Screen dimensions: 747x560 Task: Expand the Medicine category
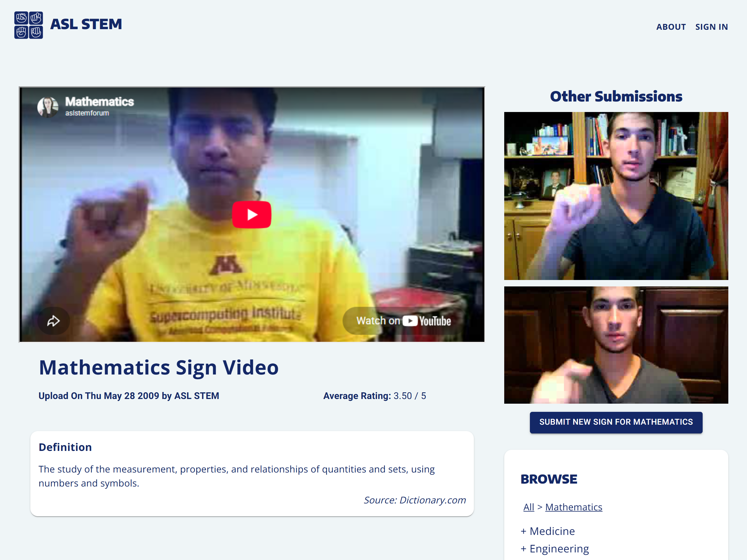(547, 531)
